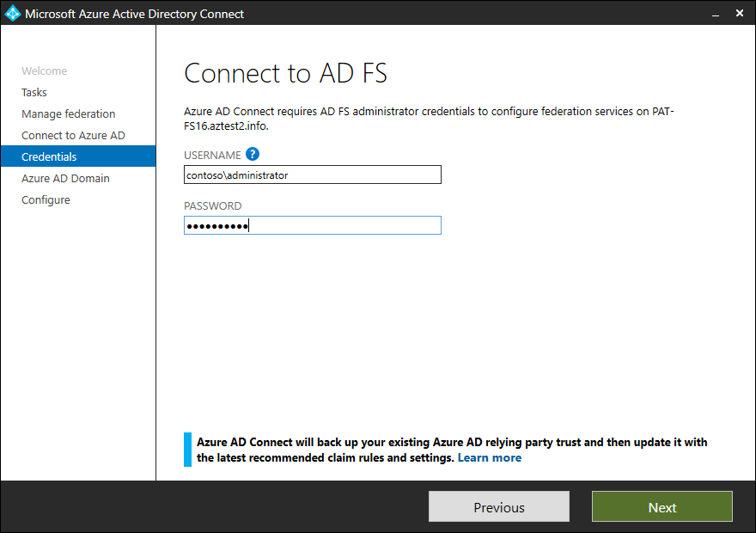This screenshot has width=756, height=533.
Task: Open the Manage federation step
Action: (x=68, y=113)
